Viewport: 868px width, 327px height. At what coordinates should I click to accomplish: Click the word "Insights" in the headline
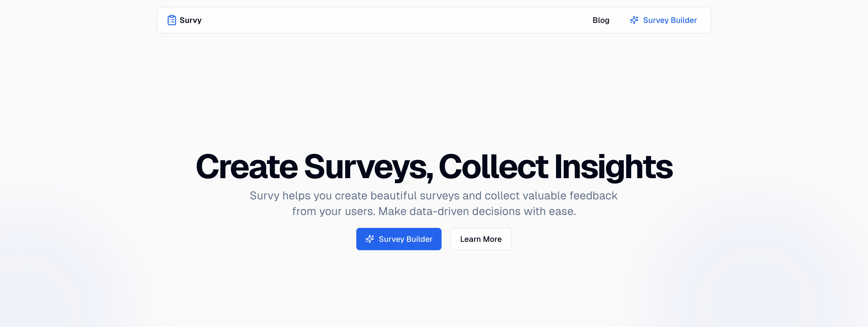[x=613, y=167]
